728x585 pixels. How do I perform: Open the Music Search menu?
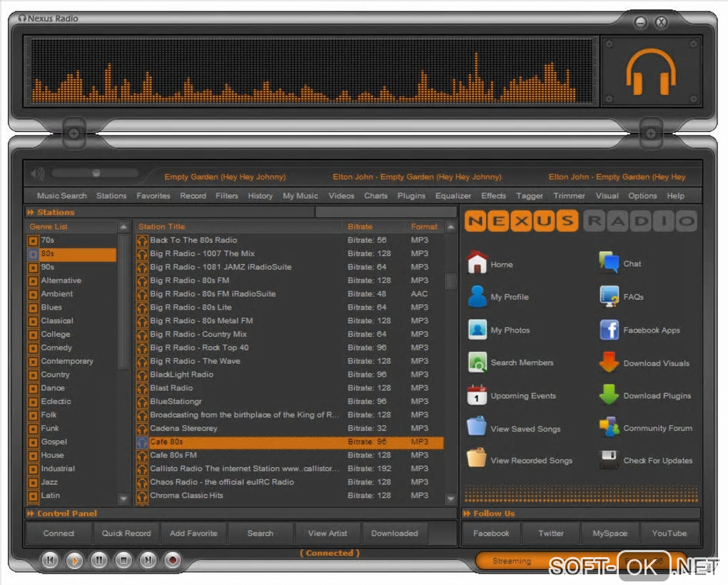(62, 196)
